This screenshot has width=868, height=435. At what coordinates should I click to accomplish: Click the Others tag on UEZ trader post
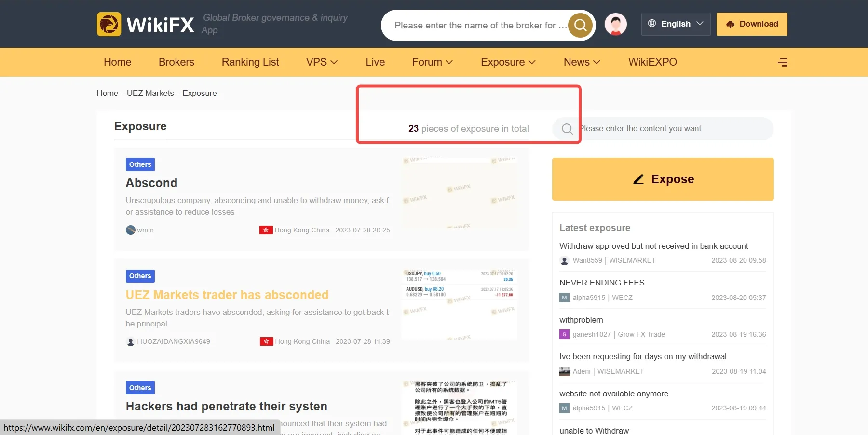click(140, 276)
